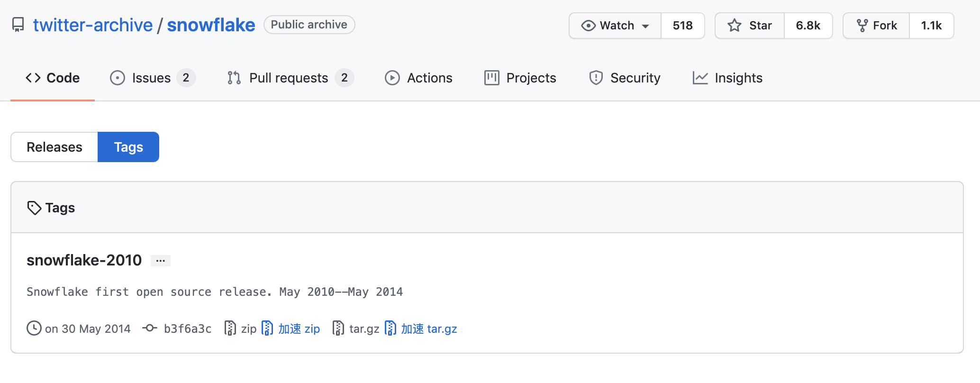Open the Insights tab
The height and width of the screenshot is (383, 980).
coord(727,78)
